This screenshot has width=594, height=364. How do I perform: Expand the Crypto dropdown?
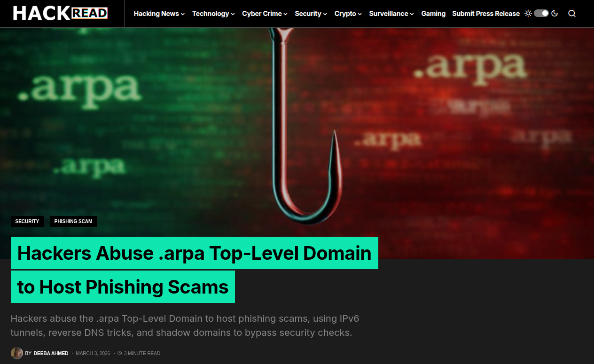348,14
